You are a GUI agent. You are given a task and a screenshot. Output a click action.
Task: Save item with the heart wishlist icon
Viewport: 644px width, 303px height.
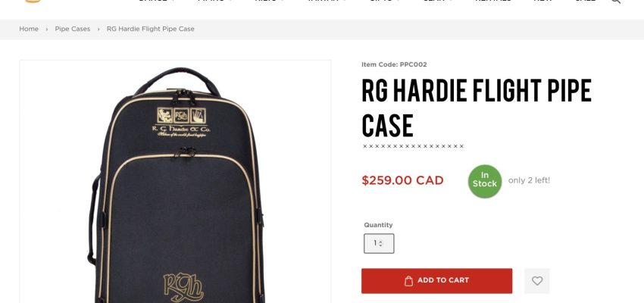[x=537, y=281]
